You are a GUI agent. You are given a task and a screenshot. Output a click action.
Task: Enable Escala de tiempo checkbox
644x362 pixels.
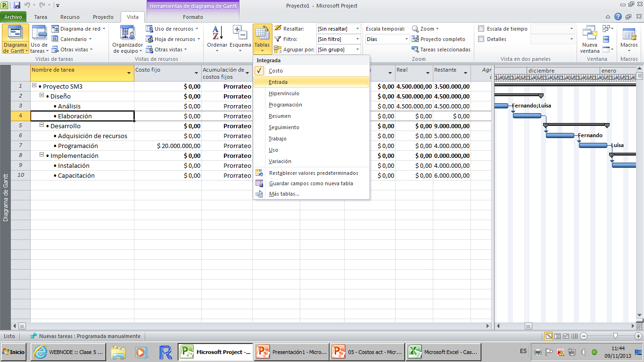(x=481, y=29)
